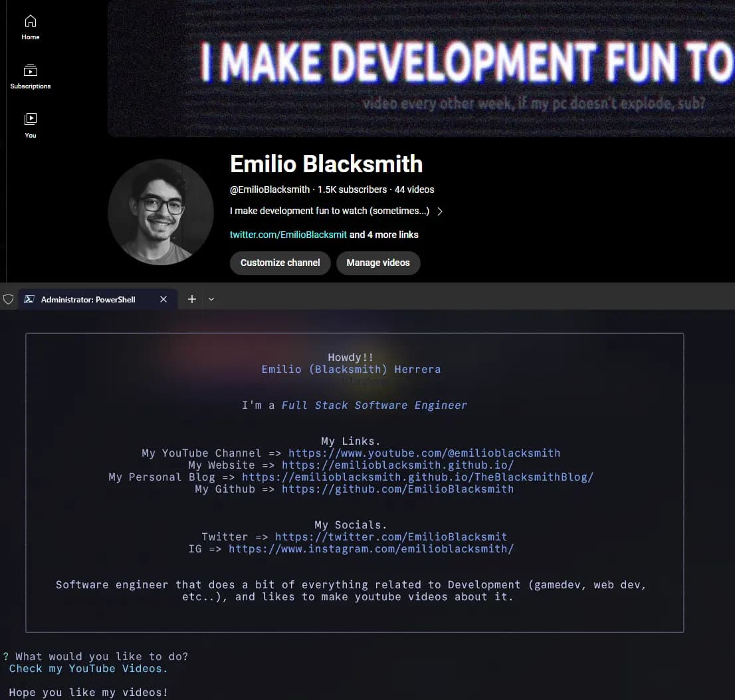Image resolution: width=735 pixels, height=700 pixels.
Task: Open the Instagram URL in the terminal
Action: [x=371, y=549]
